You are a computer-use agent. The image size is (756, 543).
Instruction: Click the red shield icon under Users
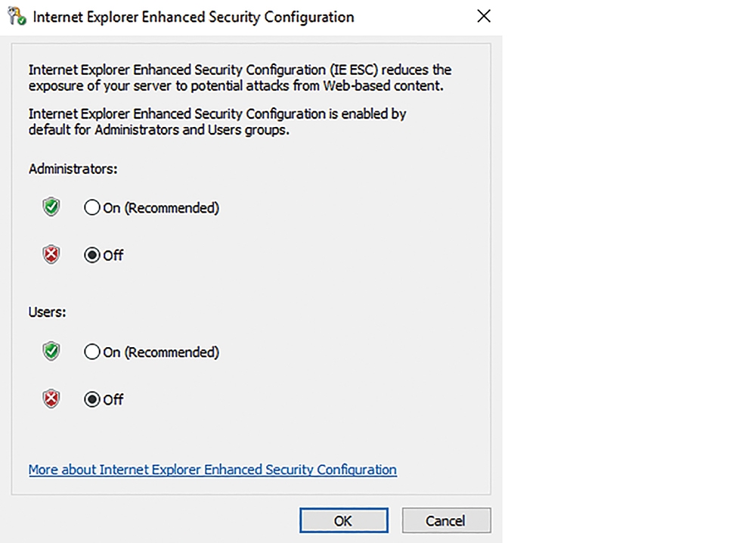(51, 399)
